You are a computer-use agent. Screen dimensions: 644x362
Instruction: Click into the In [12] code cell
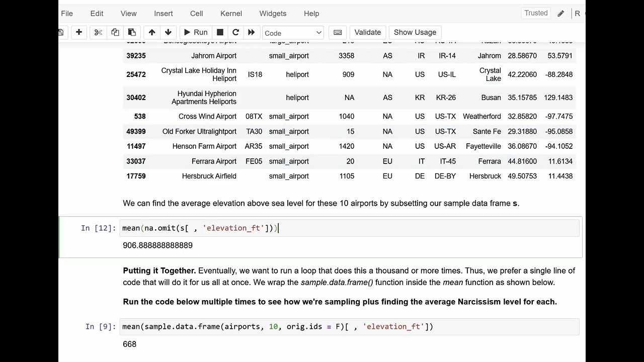pyautogui.click(x=350, y=228)
